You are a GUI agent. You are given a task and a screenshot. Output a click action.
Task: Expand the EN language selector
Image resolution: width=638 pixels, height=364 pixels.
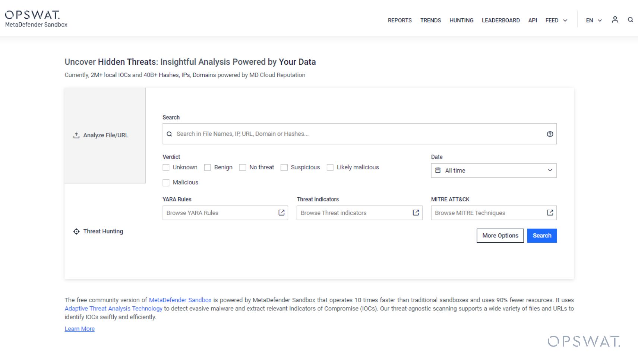[x=594, y=20]
